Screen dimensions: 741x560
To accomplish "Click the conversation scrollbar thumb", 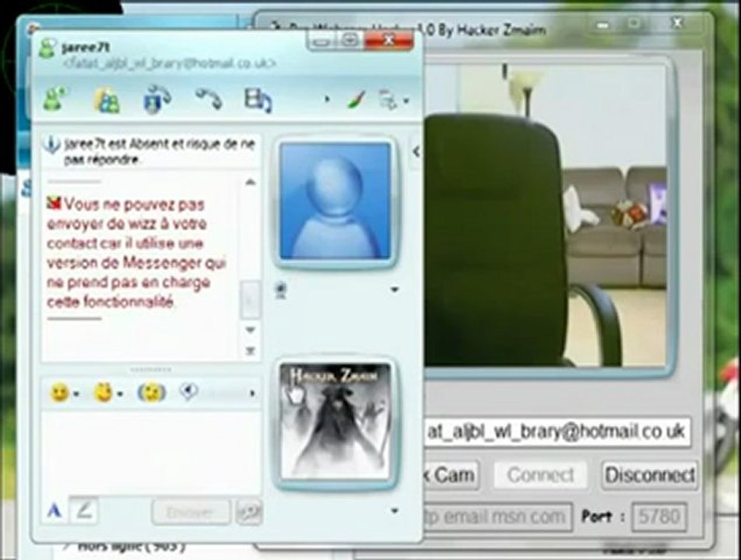I will (250, 299).
